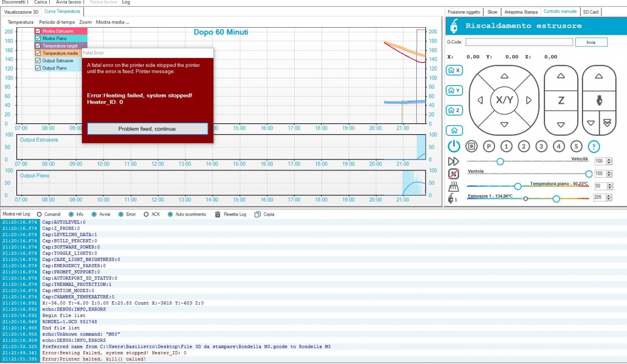Open the Periodo di tempo menu
The height and width of the screenshot is (364, 627).
pyautogui.click(x=57, y=22)
